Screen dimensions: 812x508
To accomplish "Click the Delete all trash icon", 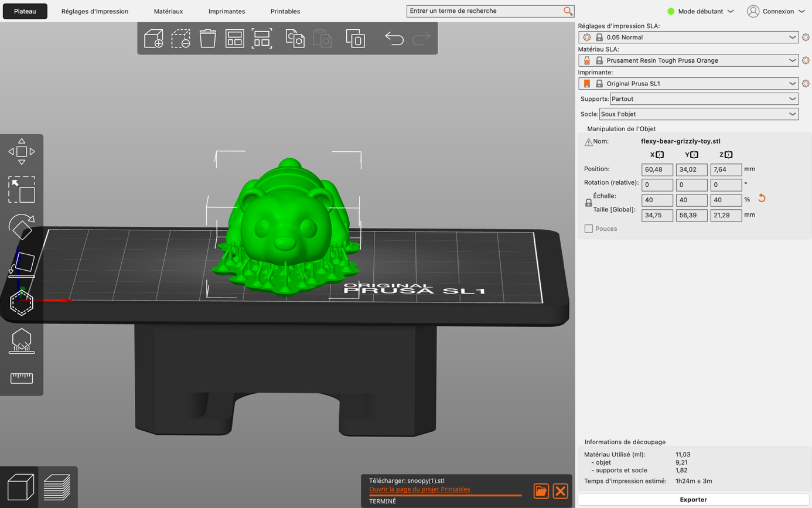I will coord(207,39).
